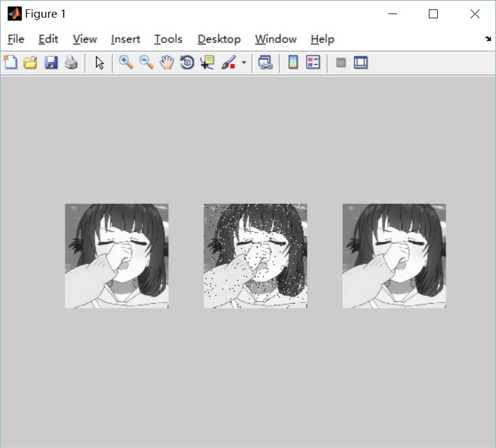Toggle the Rotate 3D tool
Viewport: 496px width, 448px height.
tap(187, 62)
